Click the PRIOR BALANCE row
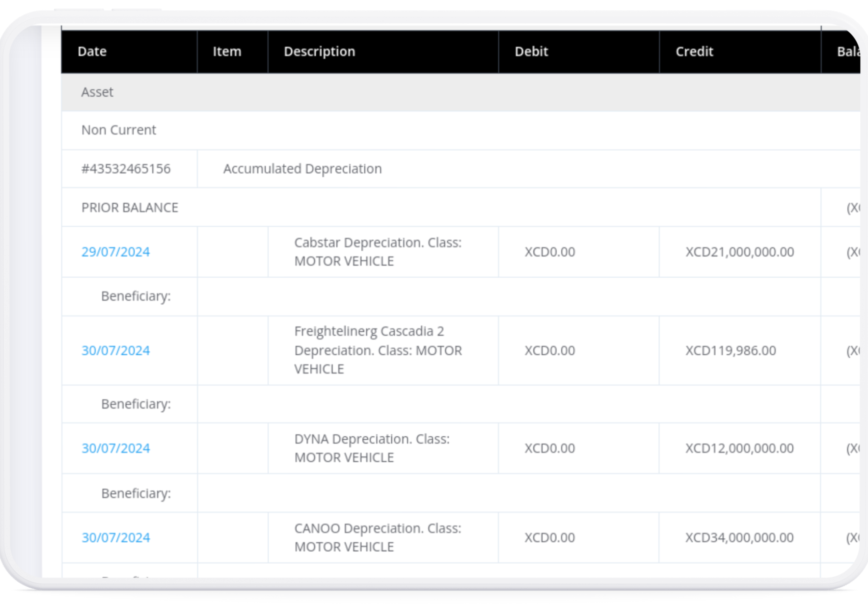The height and width of the screenshot is (615, 868). 130,208
